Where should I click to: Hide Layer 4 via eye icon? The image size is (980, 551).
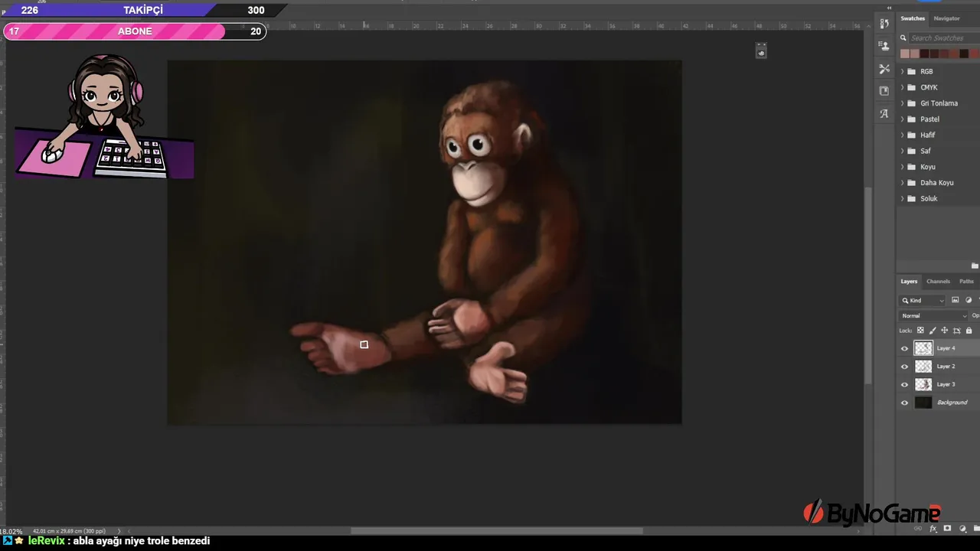click(904, 348)
